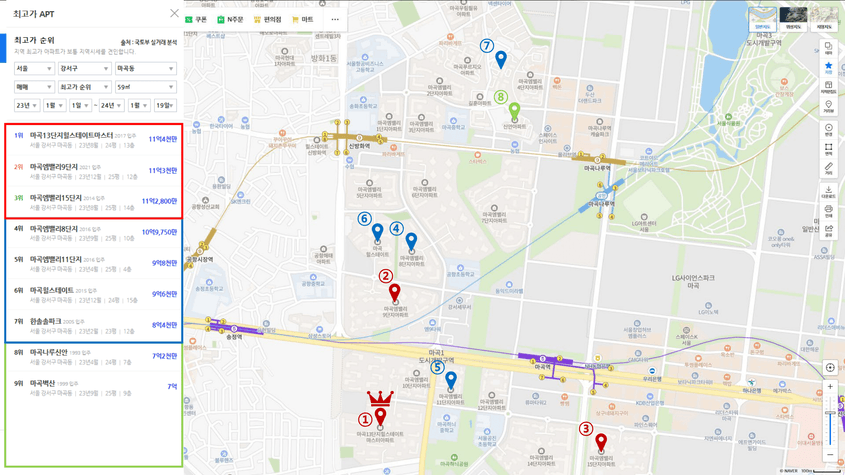Click the 다운로드 map download icon
Viewport: 845px width, 475px height.
click(828, 192)
